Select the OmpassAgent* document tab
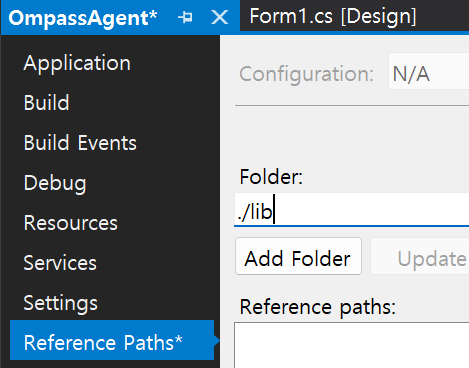 click(83, 18)
